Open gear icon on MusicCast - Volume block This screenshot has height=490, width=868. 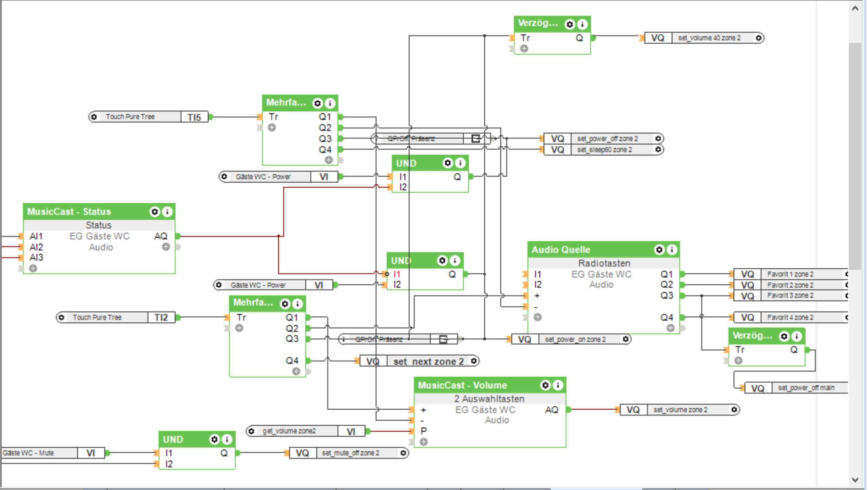[545, 385]
